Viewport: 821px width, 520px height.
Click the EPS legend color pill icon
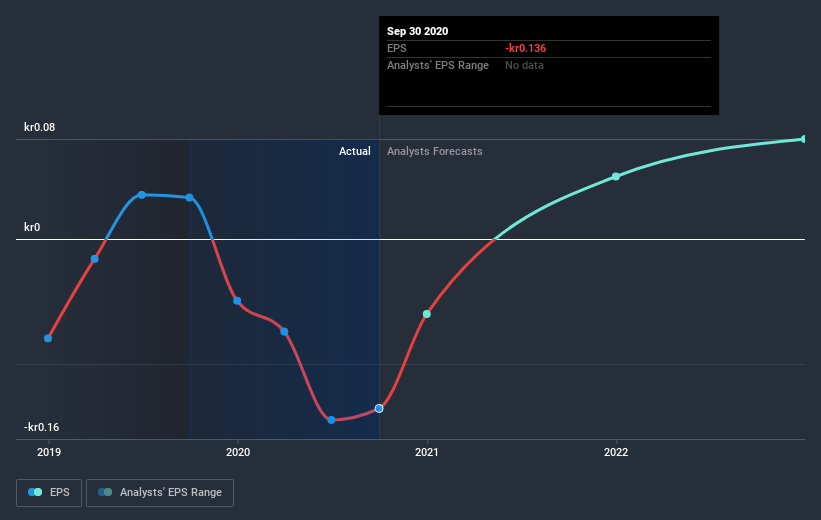(x=35, y=492)
